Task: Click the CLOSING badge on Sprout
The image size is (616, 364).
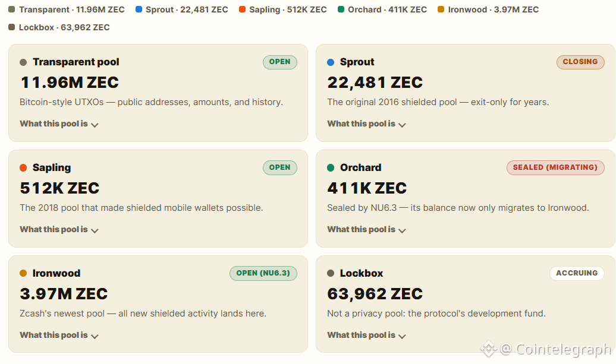Action: coord(580,62)
